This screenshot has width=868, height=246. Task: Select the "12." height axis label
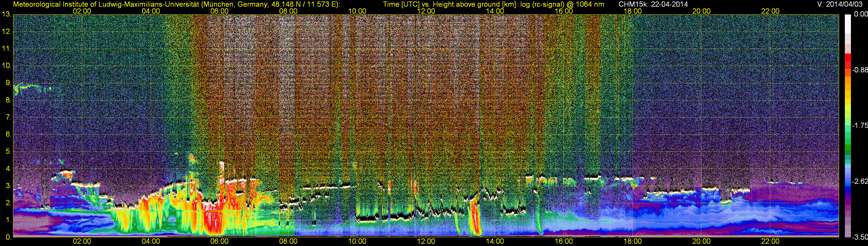pyautogui.click(x=6, y=32)
